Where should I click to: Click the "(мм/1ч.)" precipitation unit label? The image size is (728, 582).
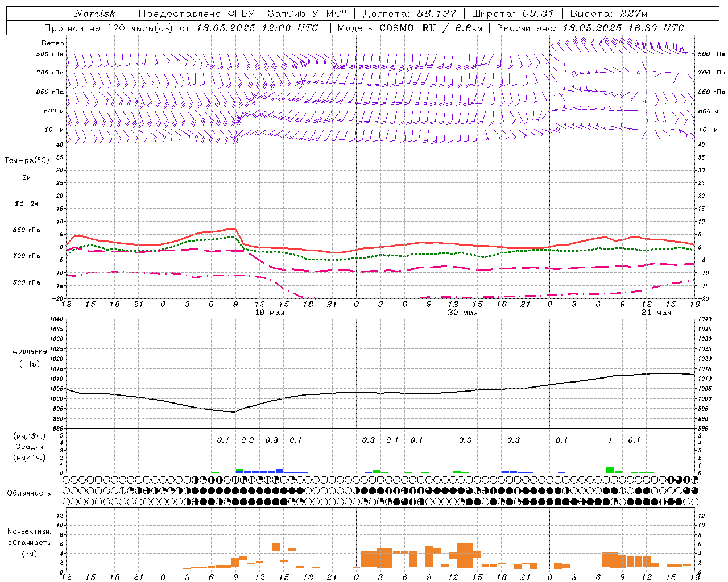pos(29,458)
